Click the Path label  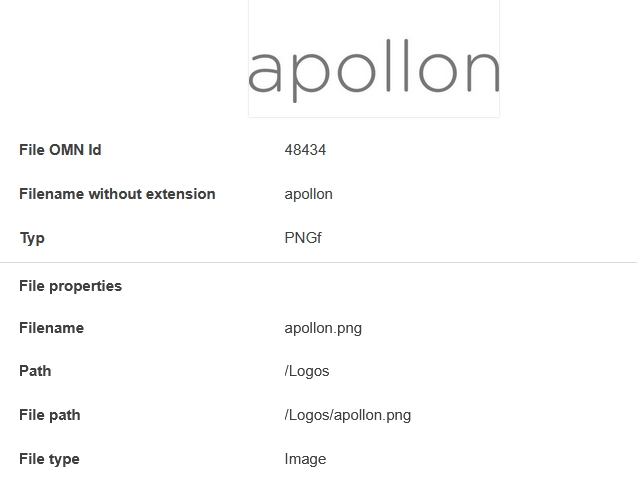pyautogui.click(x=35, y=371)
